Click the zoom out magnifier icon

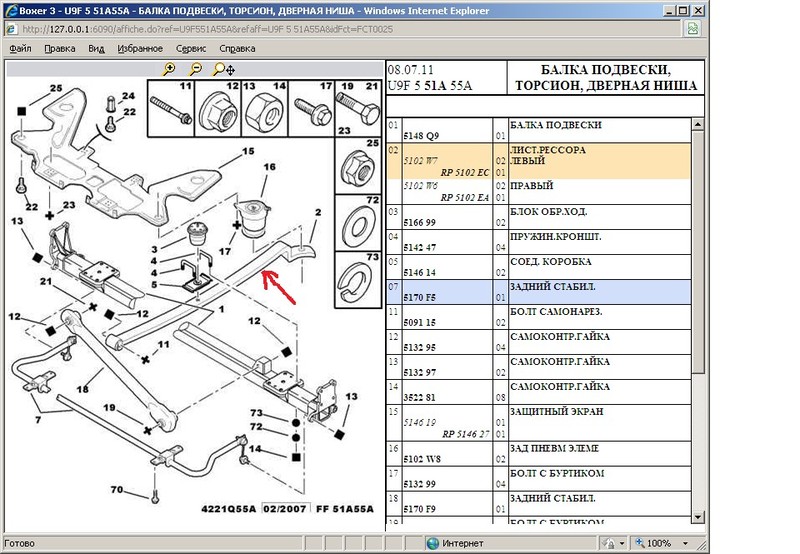[195, 69]
